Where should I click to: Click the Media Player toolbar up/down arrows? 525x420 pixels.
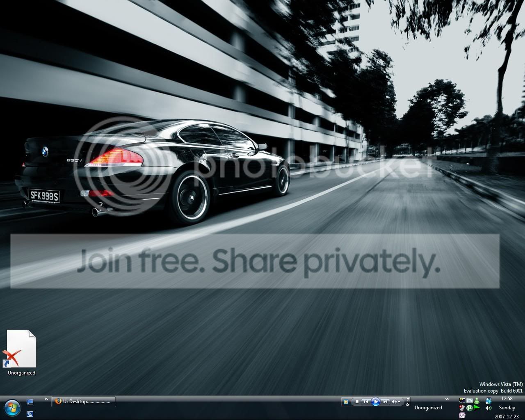tap(408, 399)
